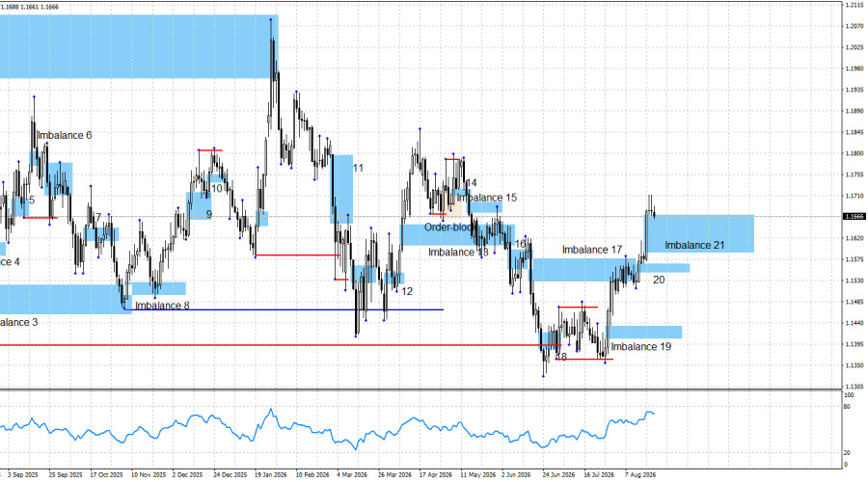Image resolution: width=868 pixels, height=482 pixels.
Task: Click the "17 Oct 2025" date label
Action: tap(106, 475)
